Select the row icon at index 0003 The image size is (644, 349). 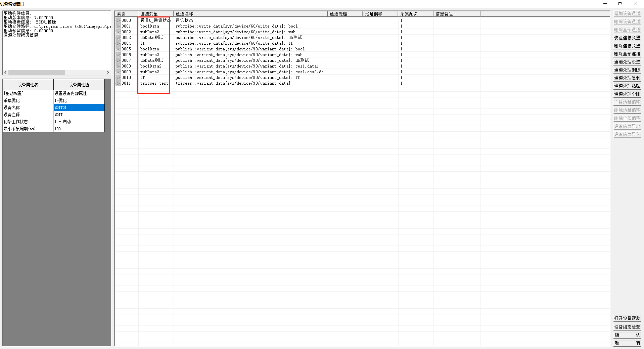click(x=118, y=38)
